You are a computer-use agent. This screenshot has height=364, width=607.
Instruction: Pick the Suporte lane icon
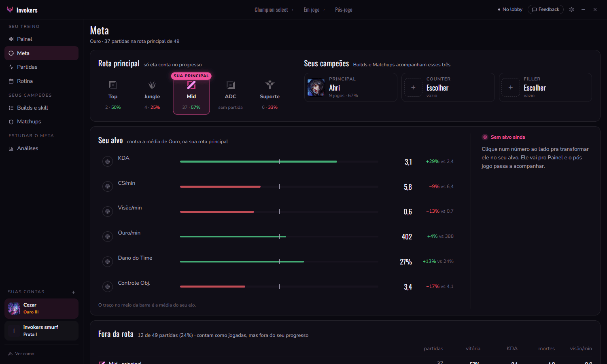[x=270, y=85]
